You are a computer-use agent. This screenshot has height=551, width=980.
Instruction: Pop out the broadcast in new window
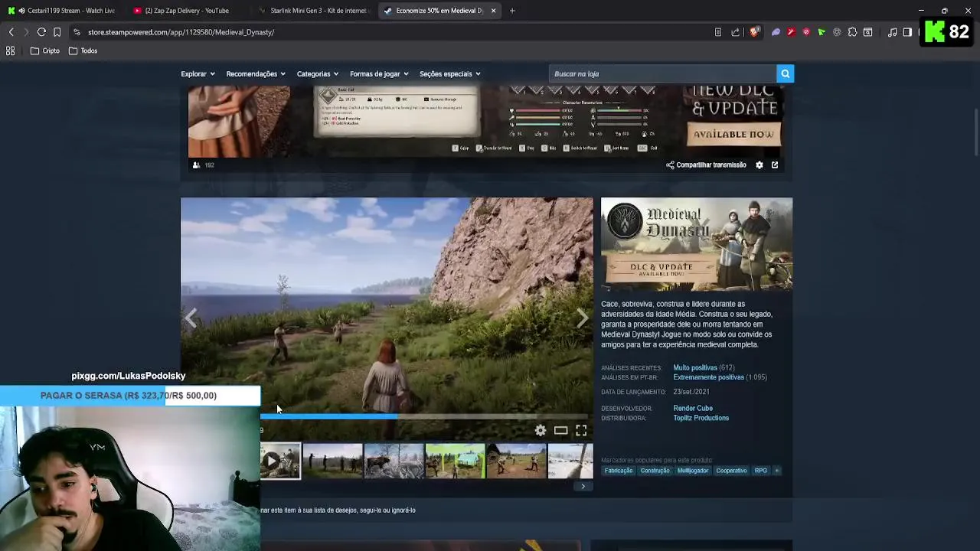coord(775,165)
